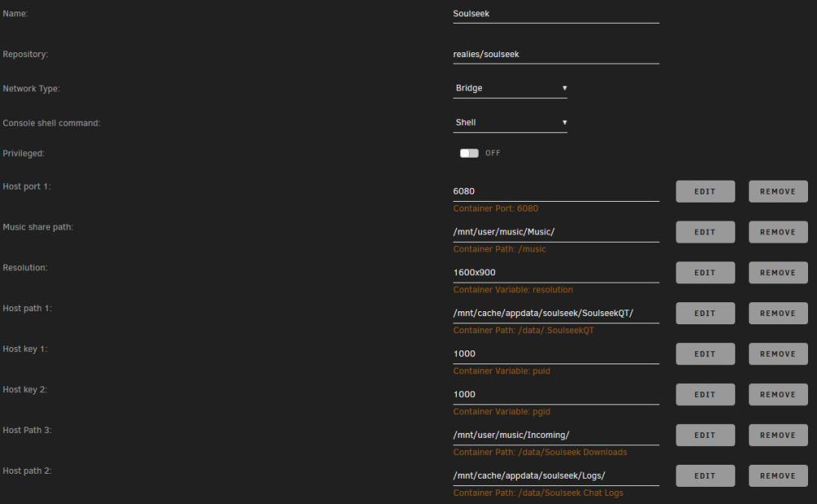The width and height of the screenshot is (817, 504).
Task: Click the 'Container Path: /data/.SoulseekQT' text
Action: pos(524,331)
